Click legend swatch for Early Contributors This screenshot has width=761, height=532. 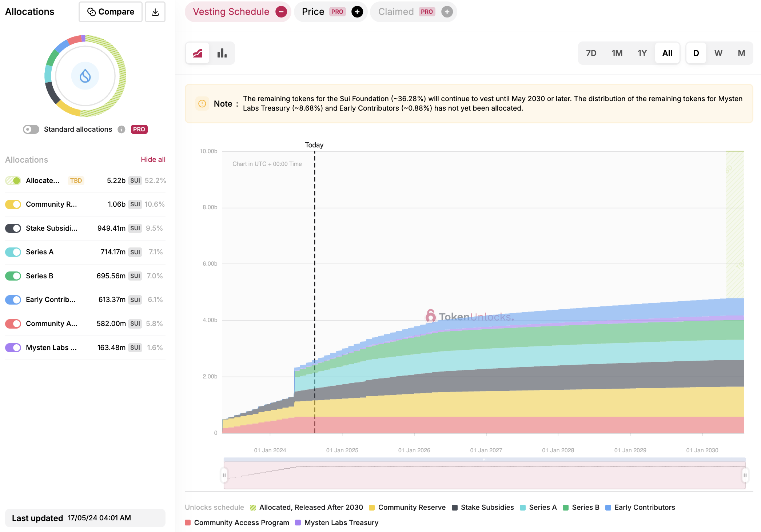point(608,508)
